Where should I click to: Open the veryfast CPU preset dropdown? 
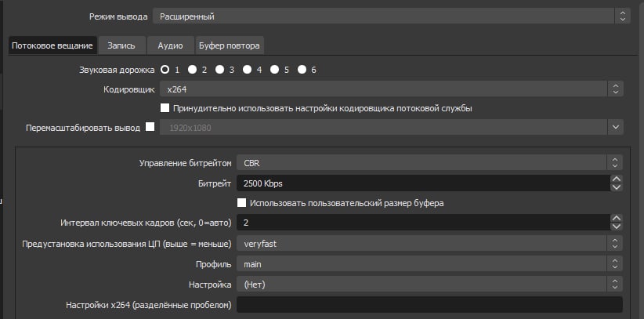coord(429,244)
